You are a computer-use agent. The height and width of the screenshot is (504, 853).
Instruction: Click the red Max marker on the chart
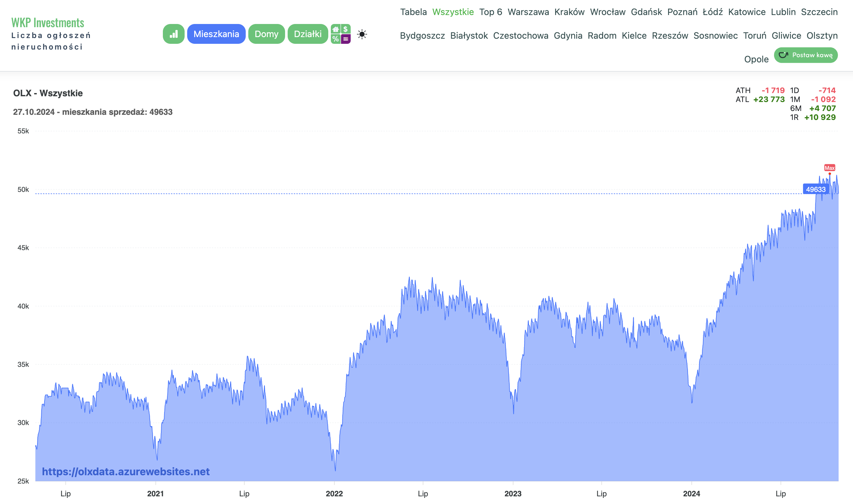[x=830, y=168]
